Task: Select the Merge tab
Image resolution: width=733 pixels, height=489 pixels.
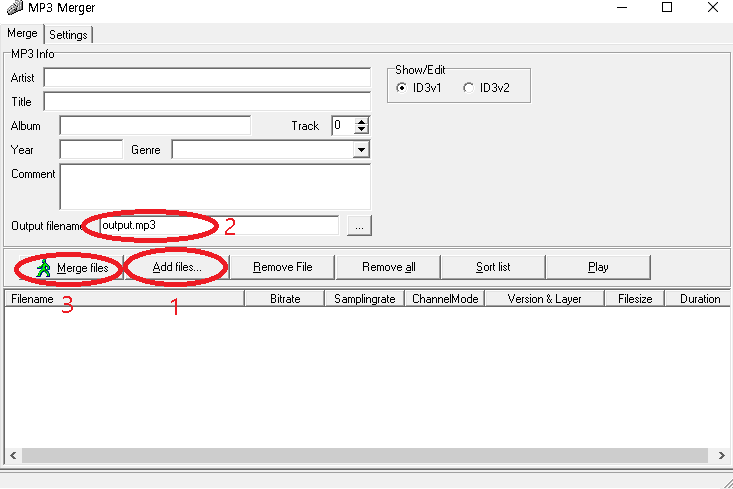Action: tap(22, 33)
